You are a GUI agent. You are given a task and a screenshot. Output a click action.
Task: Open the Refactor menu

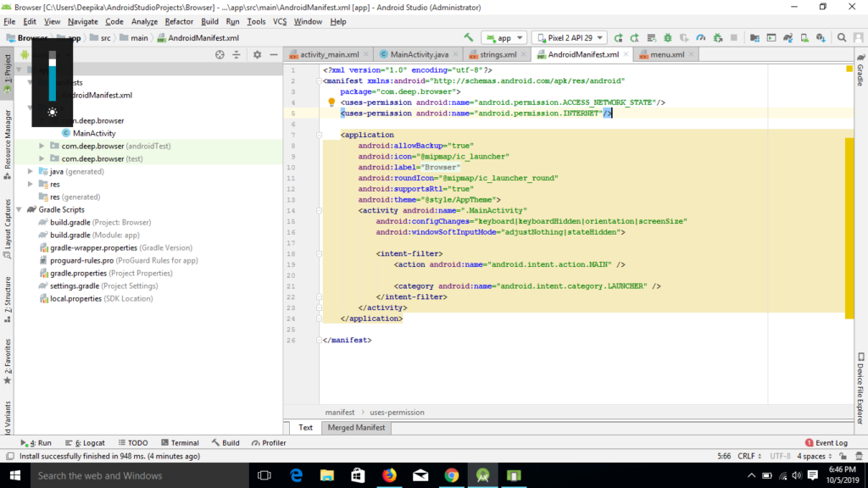tap(177, 22)
